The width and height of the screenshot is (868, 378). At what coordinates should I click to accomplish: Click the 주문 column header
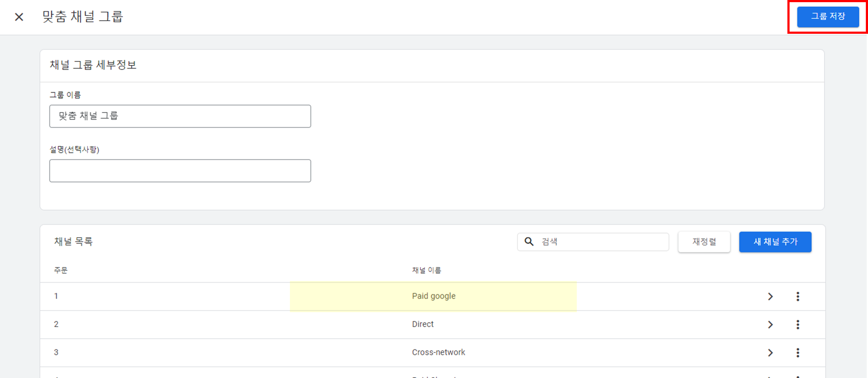pos(61,270)
